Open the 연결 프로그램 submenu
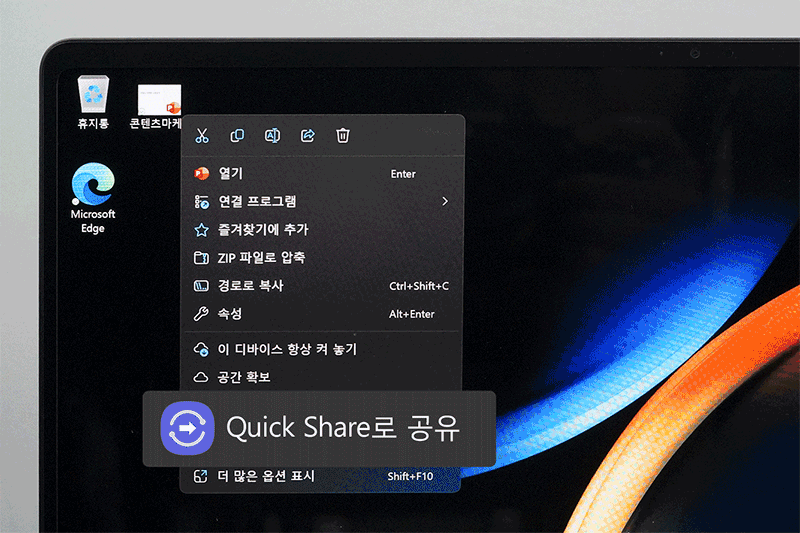Image resolution: width=800 pixels, height=533 pixels. coord(322,201)
